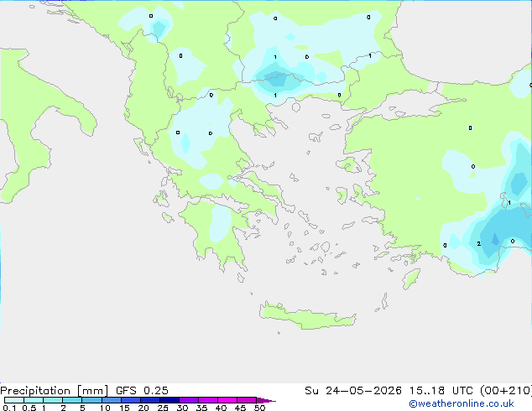
Task: Pick the legend color between 40 and 45
Action: pyautogui.click(x=227, y=400)
